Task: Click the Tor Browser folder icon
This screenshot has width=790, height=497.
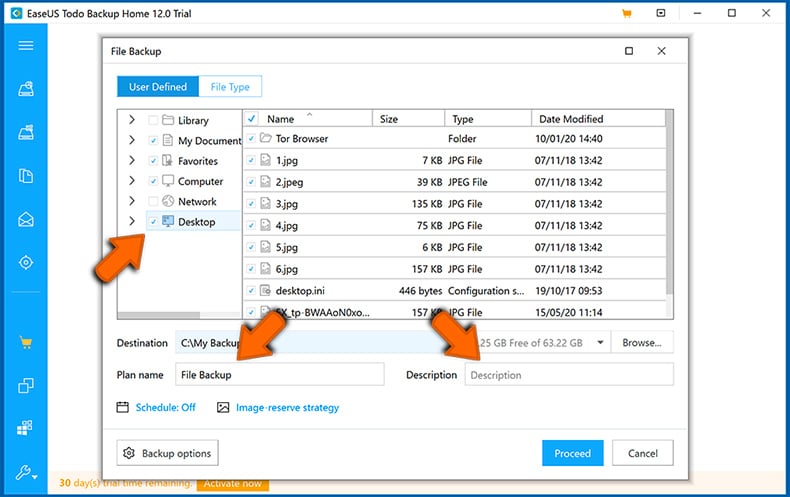Action: coord(266,138)
